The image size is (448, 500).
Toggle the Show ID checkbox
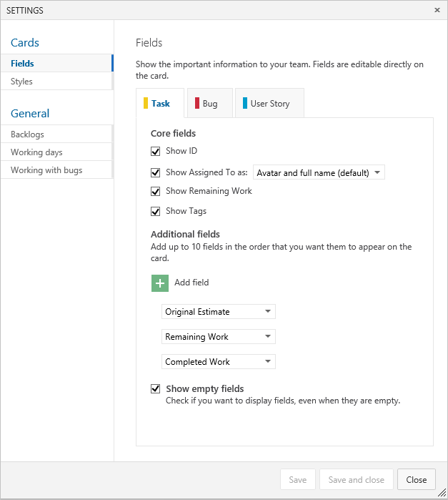click(x=155, y=151)
